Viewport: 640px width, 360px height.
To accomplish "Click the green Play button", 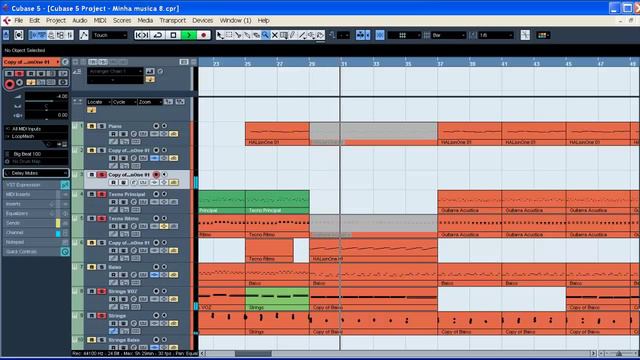I will pos(189,36).
